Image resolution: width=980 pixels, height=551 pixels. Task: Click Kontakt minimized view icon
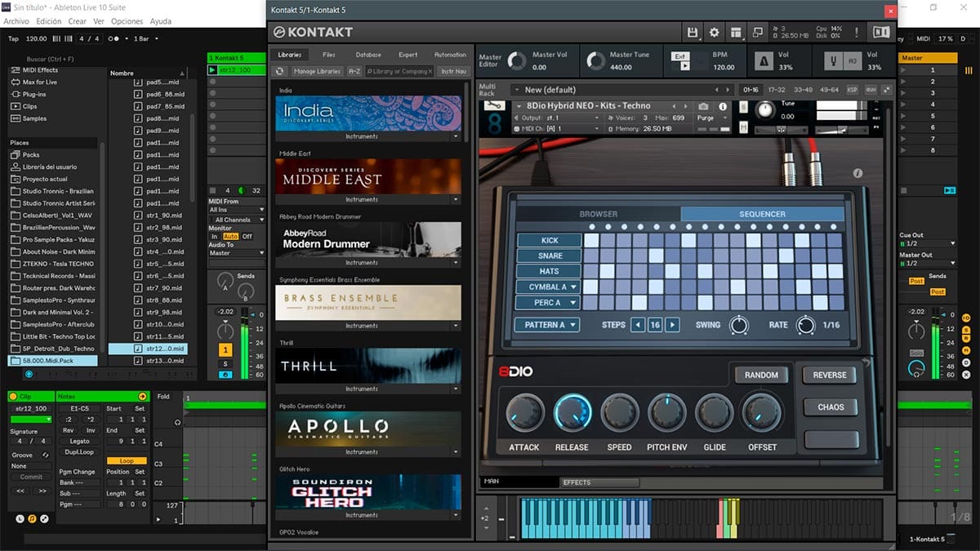click(x=757, y=32)
